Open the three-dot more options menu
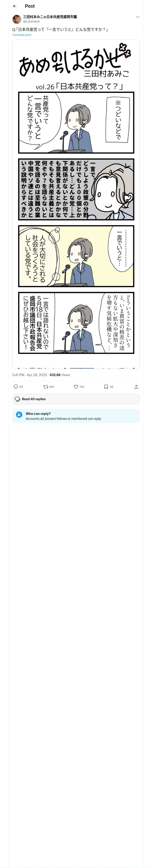 [x=138, y=17]
